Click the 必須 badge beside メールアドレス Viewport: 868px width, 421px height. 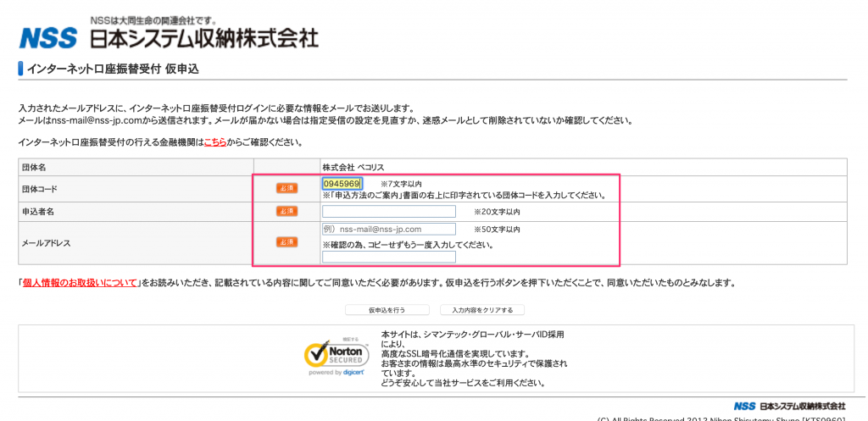point(287,242)
